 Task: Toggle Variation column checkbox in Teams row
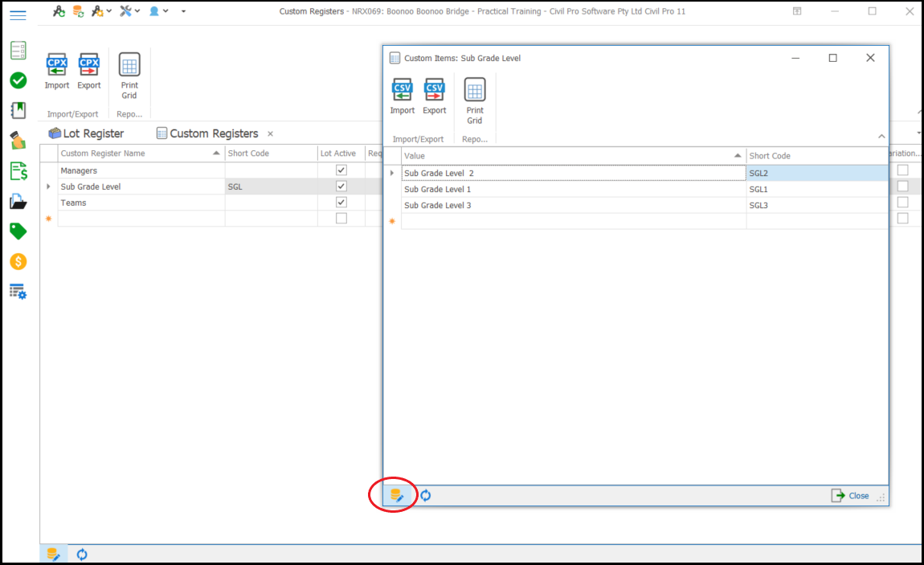click(903, 202)
